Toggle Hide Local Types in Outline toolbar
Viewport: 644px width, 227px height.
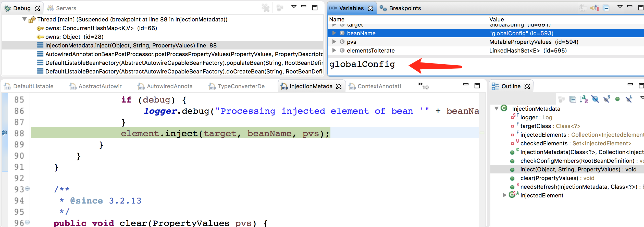point(629,99)
